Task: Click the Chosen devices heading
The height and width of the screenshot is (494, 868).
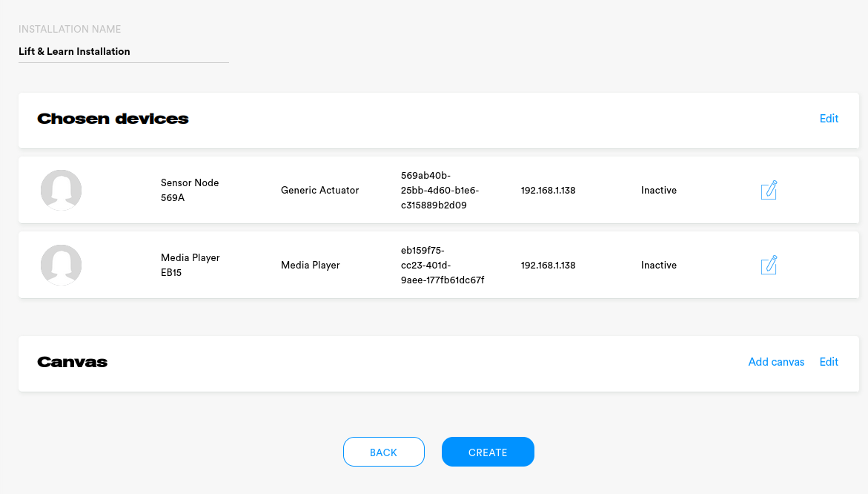Action: click(x=113, y=119)
